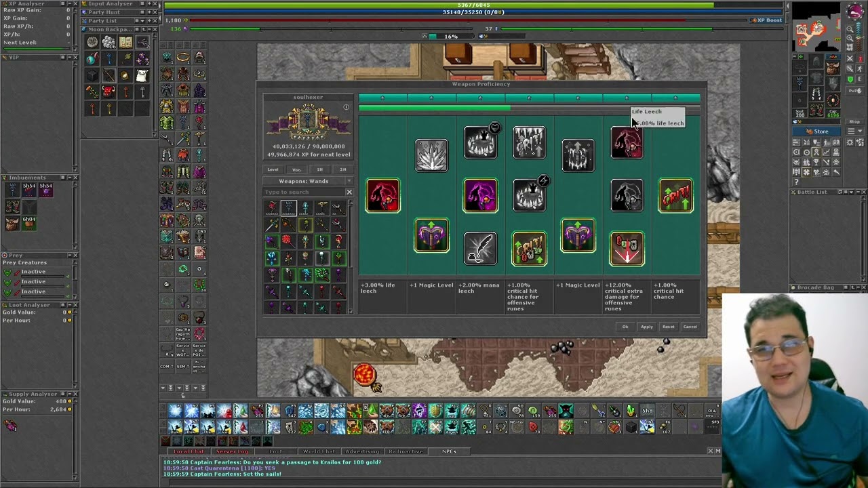Click the white pearls stack in Moon Backpack

108,43
